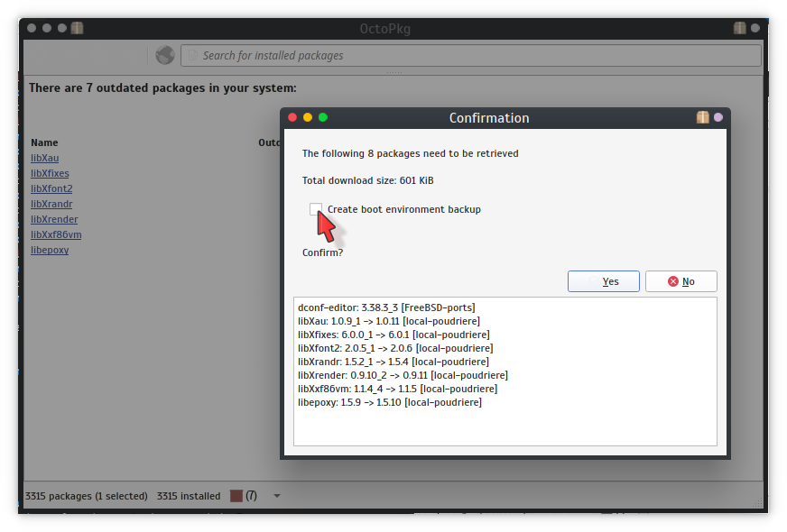Confirm the upgrade with Yes button
787x532 pixels.
(x=603, y=281)
